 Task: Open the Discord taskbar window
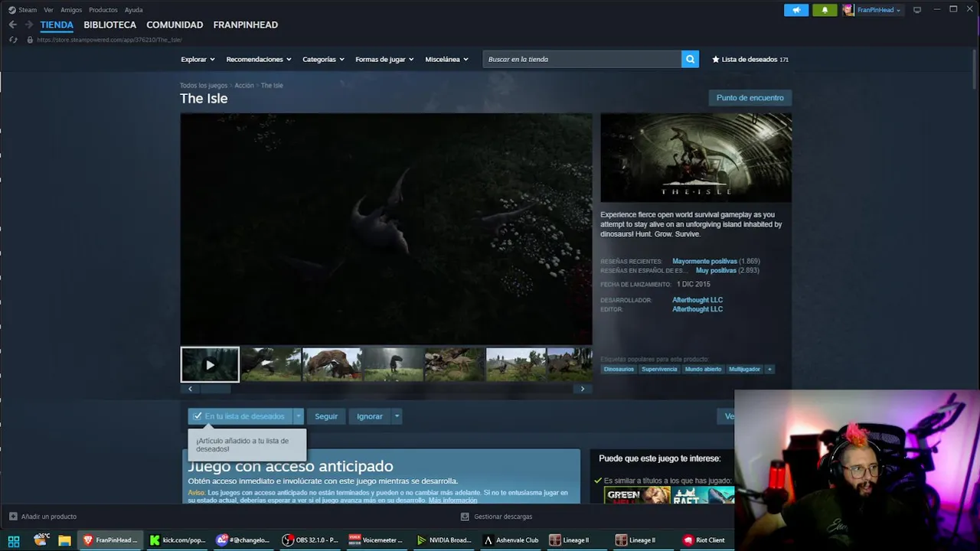(243, 540)
